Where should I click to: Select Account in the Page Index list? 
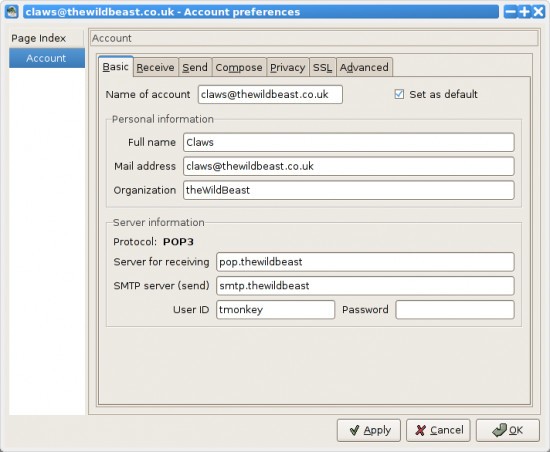[47, 58]
